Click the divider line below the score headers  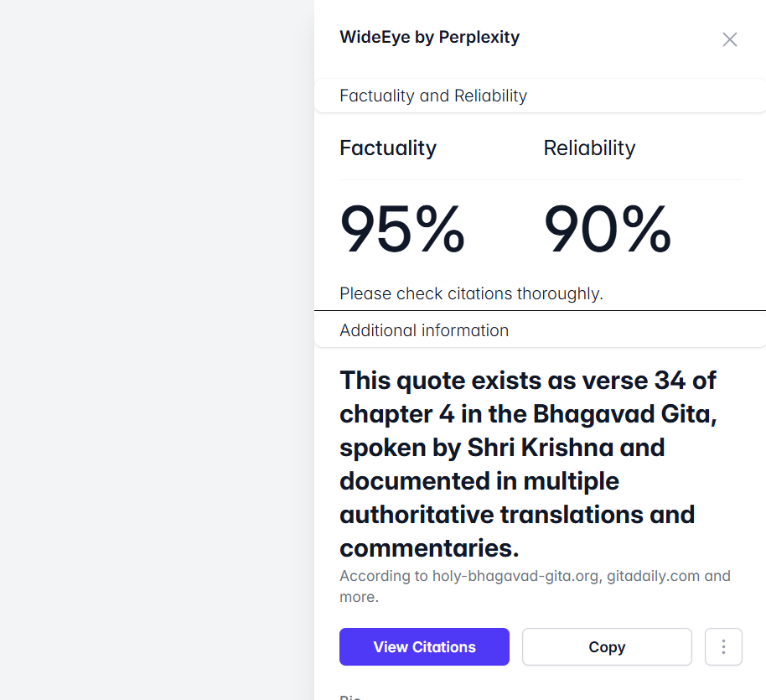coord(541,179)
